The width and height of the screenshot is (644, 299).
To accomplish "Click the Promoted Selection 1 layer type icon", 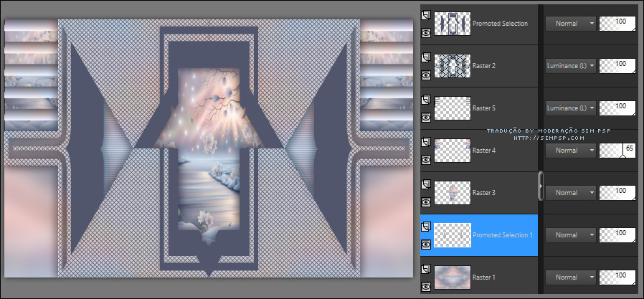I will [x=426, y=226].
